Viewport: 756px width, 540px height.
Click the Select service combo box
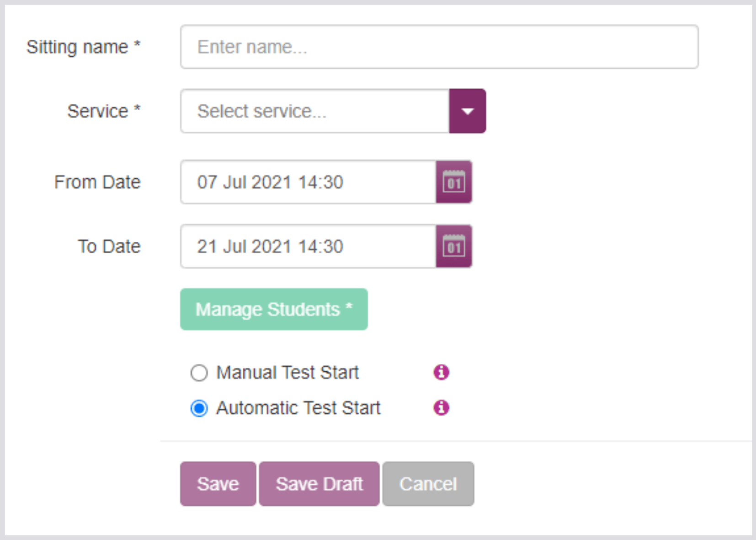[314, 111]
